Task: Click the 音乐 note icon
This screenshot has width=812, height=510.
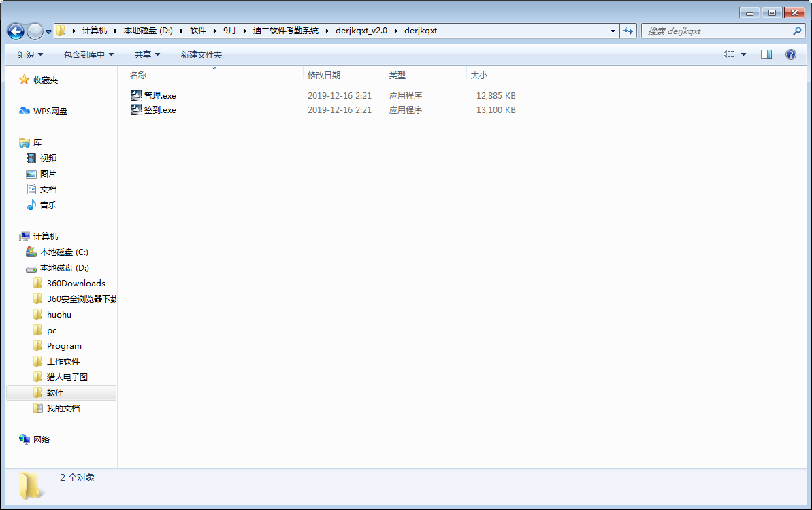Action: (31, 205)
